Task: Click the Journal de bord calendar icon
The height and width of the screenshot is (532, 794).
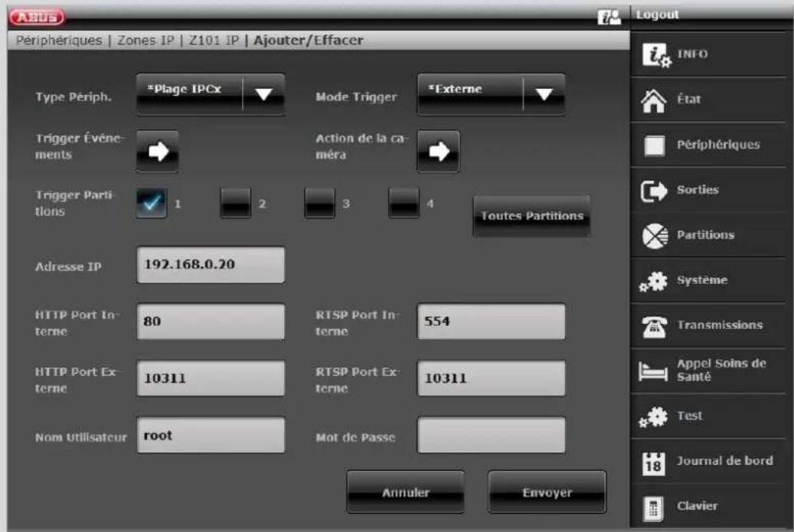Action: point(652,461)
